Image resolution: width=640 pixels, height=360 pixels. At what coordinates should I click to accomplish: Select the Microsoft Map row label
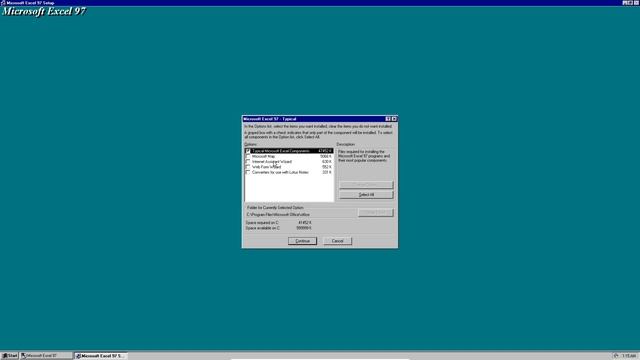pos(263,156)
